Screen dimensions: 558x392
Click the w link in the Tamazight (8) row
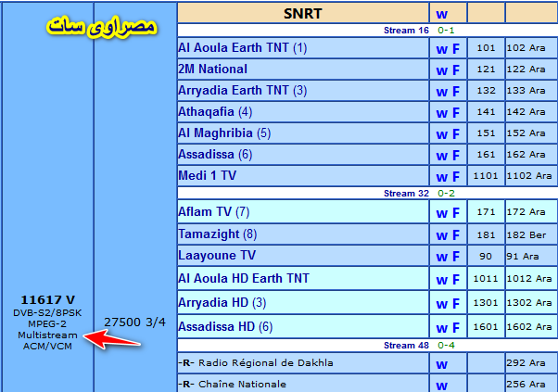[x=441, y=235]
